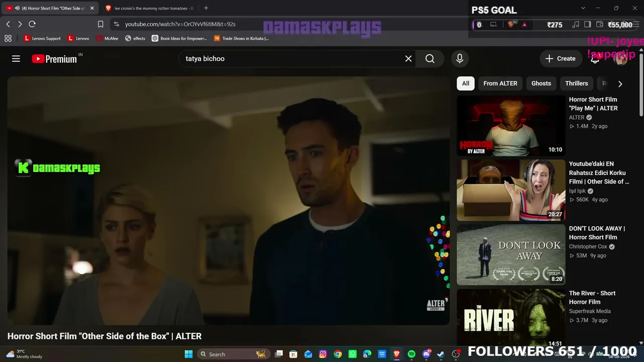Image resolution: width=644 pixels, height=362 pixels.
Task: Run the YouTube search with magnifier button
Action: pos(430,59)
